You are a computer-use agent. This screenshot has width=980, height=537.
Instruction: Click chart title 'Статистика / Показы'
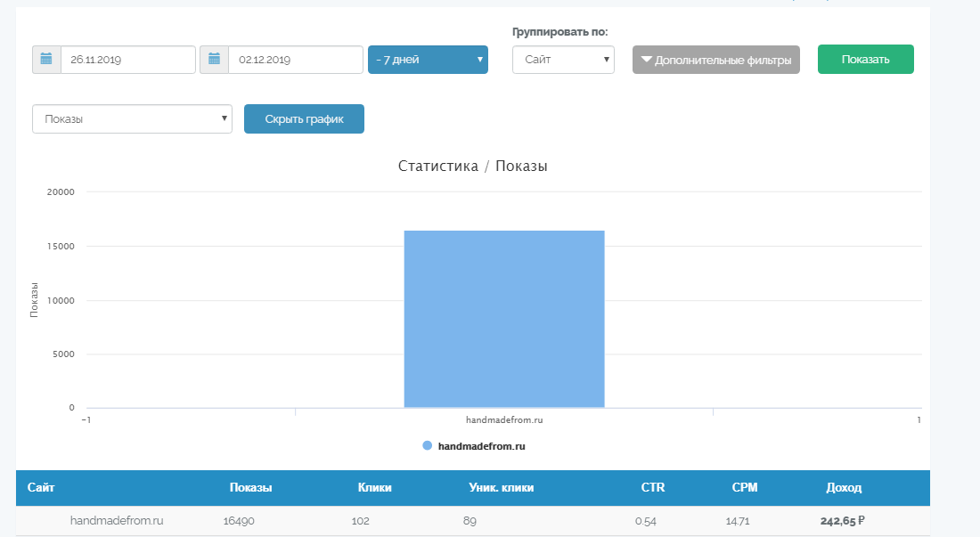[x=472, y=167]
